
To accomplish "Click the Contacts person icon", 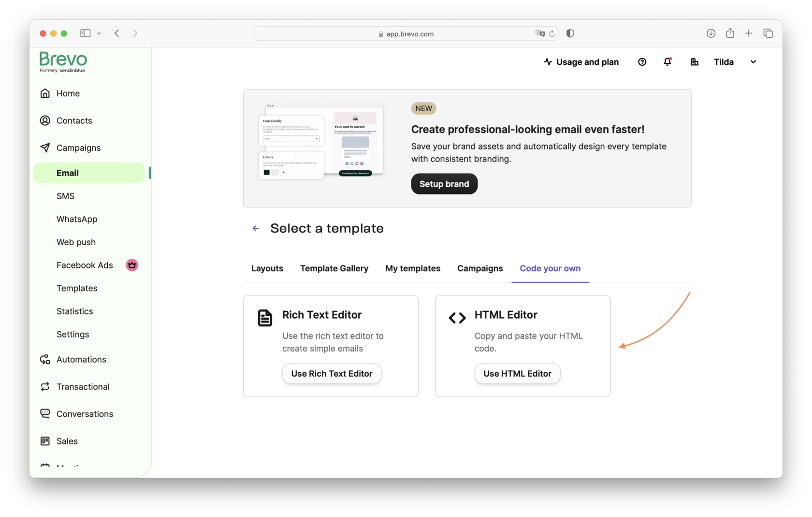I will click(45, 120).
